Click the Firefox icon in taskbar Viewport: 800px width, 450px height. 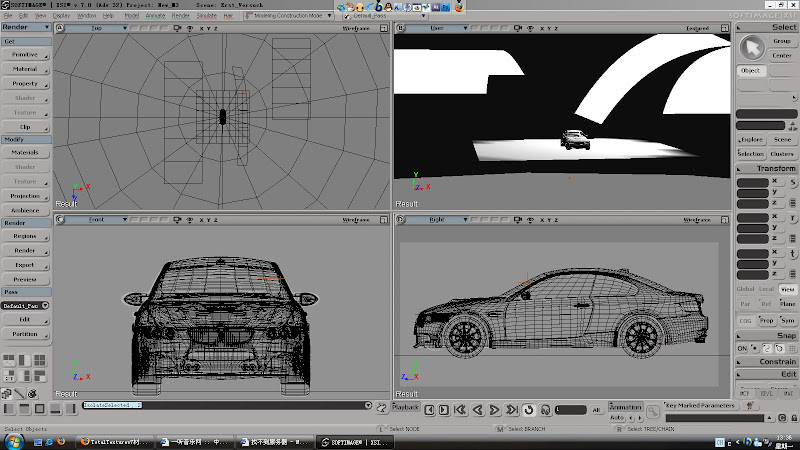[x=61, y=441]
